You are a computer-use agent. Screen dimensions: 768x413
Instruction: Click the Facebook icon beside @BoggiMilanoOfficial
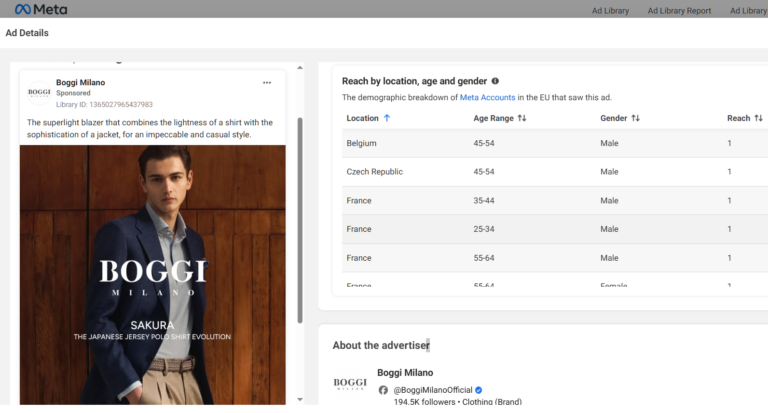[x=383, y=390]
